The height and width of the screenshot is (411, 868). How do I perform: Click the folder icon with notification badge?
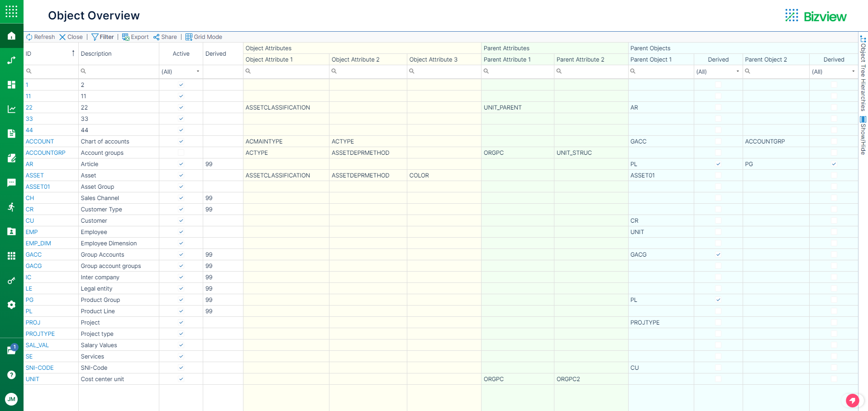pyautogui.click(x=11, y=350)
